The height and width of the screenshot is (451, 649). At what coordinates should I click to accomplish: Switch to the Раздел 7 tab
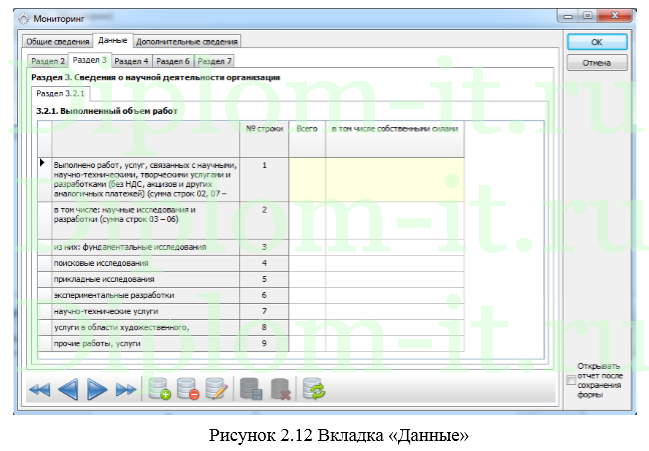(x=214, y=61)
